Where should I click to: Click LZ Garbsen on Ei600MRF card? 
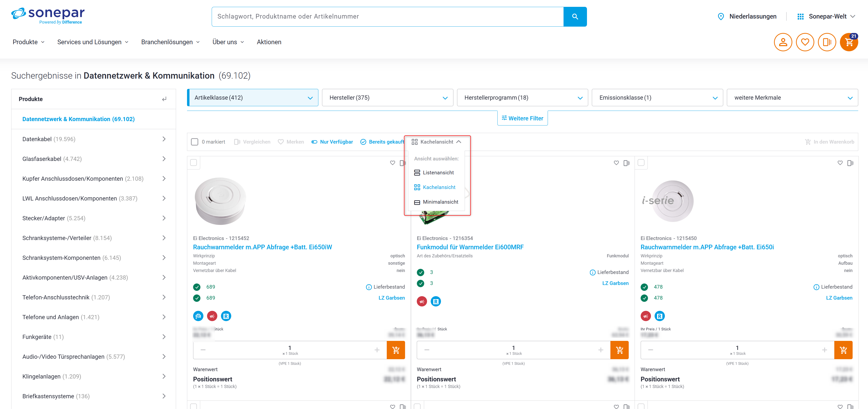coord(615,283)
